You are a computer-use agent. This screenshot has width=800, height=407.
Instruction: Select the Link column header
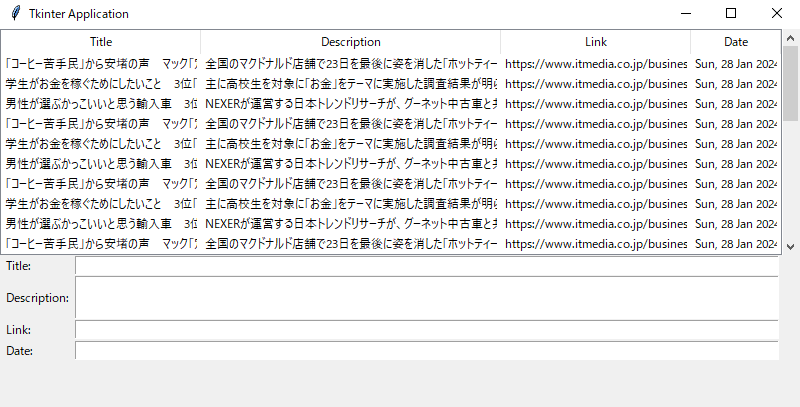coord(595,42)
